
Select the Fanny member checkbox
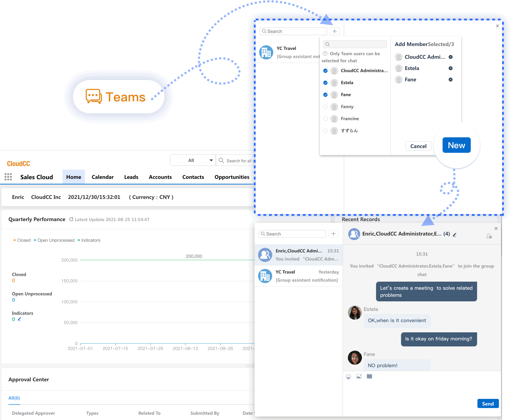[x=325, y=107]
